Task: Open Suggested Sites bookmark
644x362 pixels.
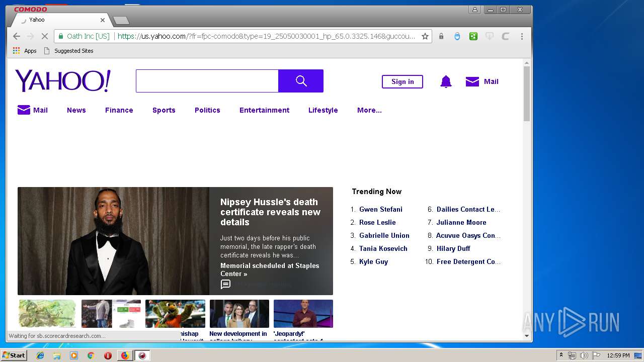Action: pyautogui.click(x=69, y=51)
